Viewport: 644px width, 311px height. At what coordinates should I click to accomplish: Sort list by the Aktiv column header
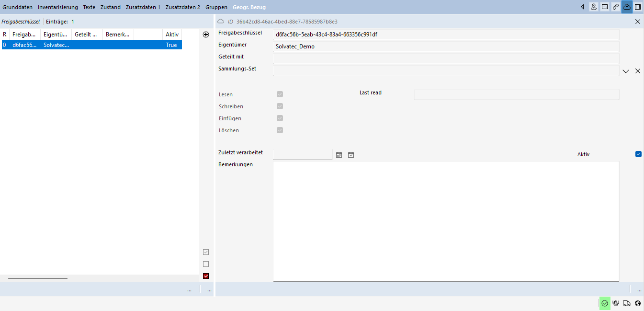172,35
